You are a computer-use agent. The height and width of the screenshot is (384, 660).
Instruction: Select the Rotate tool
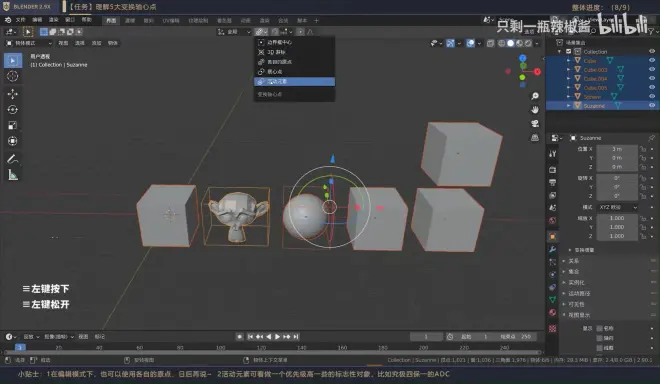(13, 109)
